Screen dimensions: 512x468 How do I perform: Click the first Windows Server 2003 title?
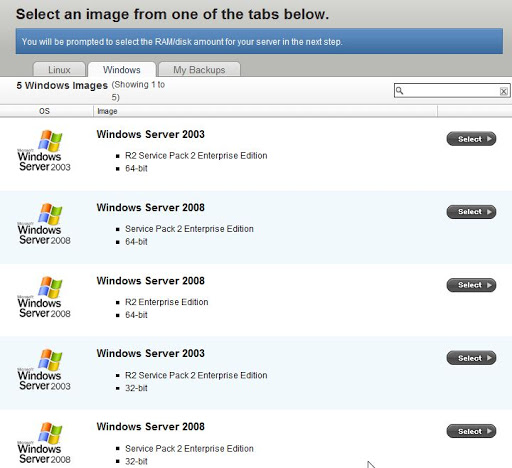coord(151,134)
